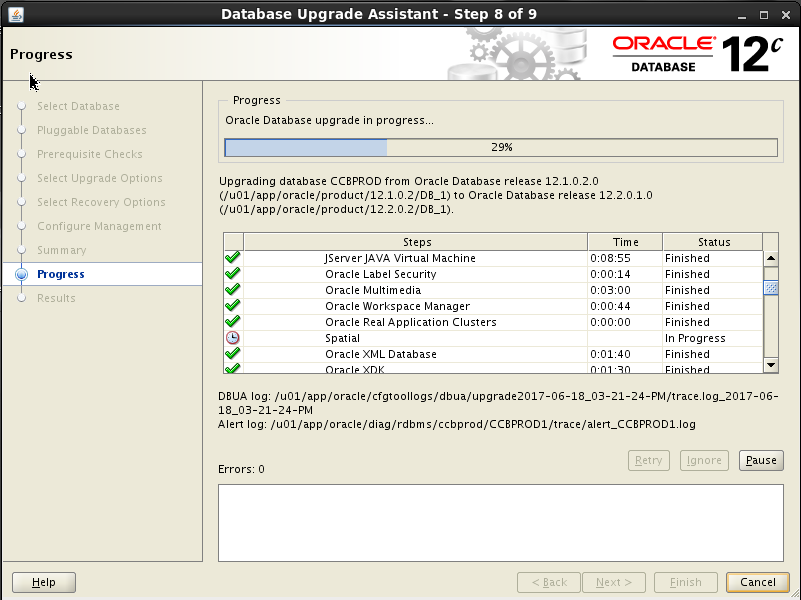Screen dimensions: 801x600
Task: Click the 0:01:40 time cell
Action: coord(610,354)
